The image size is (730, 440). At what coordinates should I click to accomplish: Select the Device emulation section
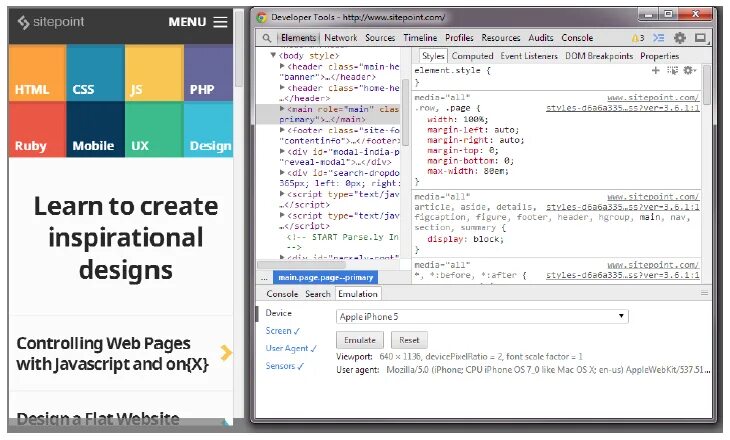pos(278,313)
